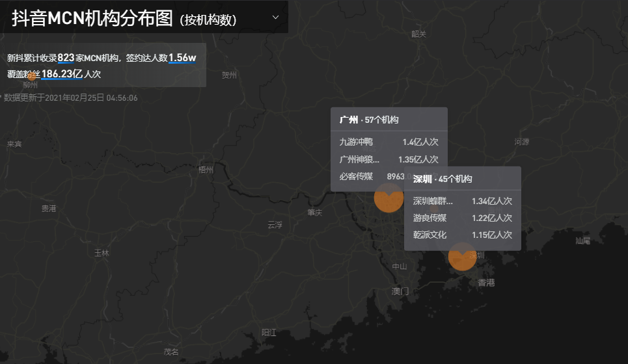Image resolution: width=628 pixels, height=364 pixels.
Task: Click the 澳门 label on map
Action: [400, 292]
